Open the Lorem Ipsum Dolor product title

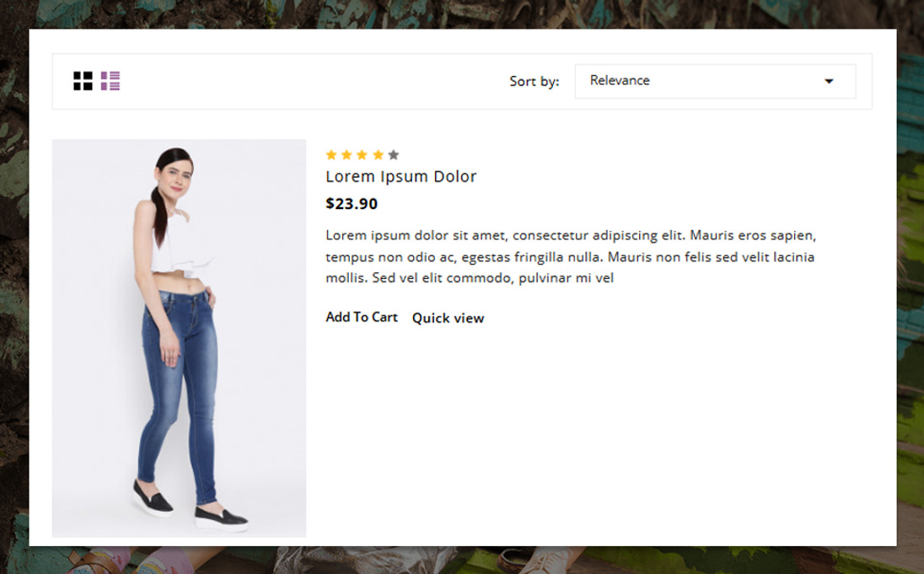(x=401, y=177)
